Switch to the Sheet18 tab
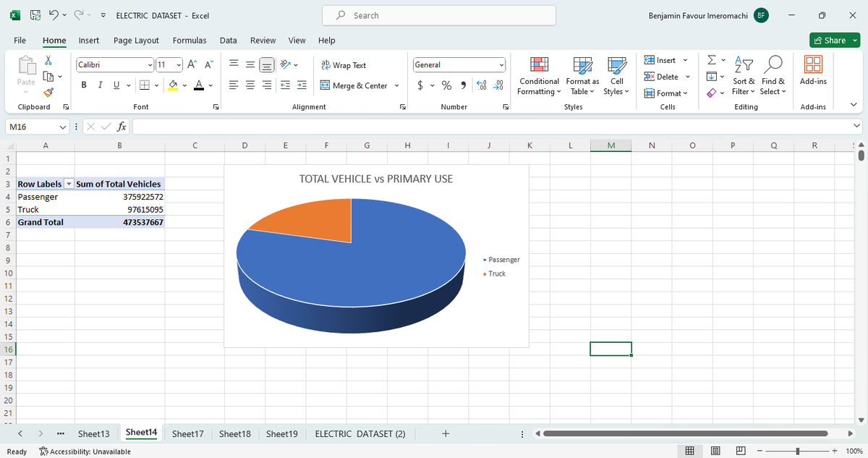This screenshot has height=458, width=868. coord(235,433)
